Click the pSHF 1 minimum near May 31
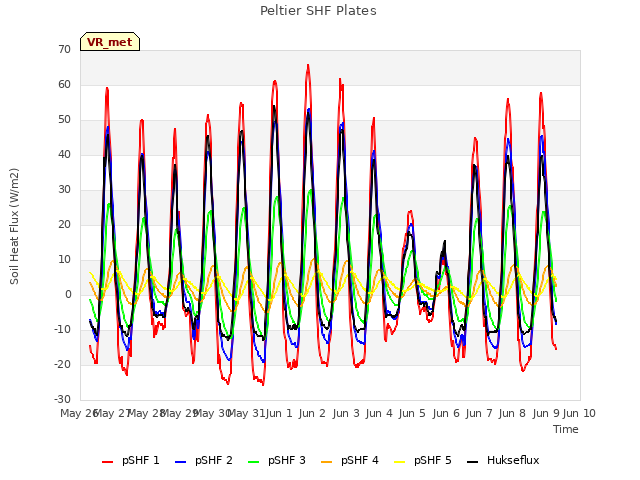 (263, 384)
